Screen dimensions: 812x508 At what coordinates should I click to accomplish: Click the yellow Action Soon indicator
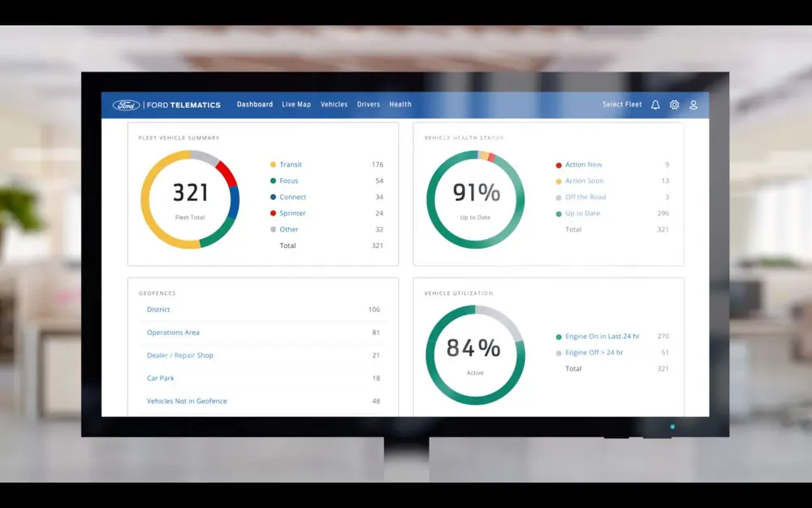pos(557,180)
